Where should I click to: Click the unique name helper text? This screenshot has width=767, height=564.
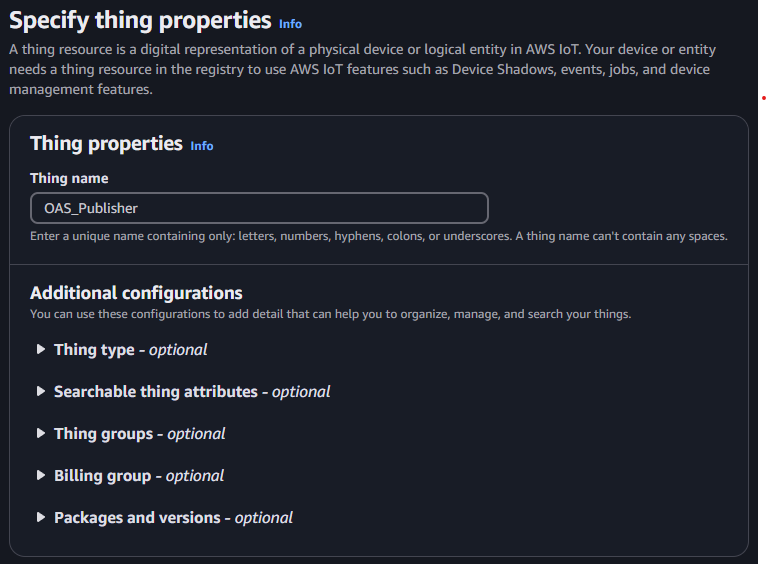click(379, 236)
